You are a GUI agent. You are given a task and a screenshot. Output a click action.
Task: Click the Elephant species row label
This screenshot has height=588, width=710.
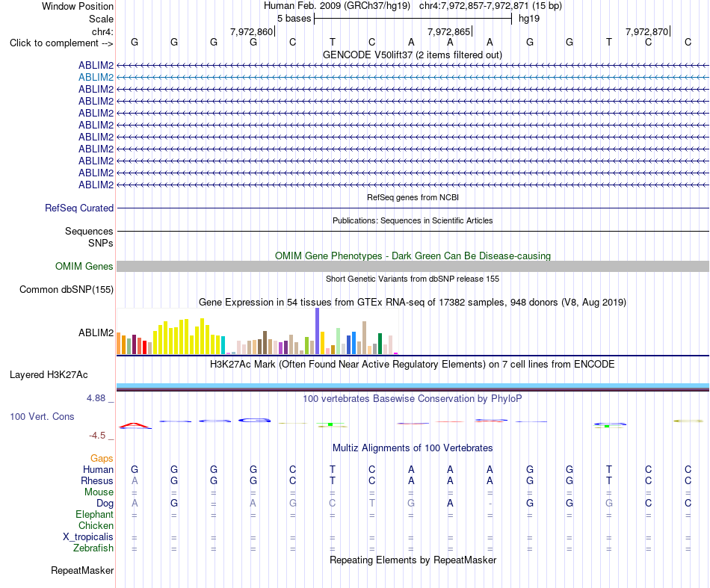[x=95, y=515]
